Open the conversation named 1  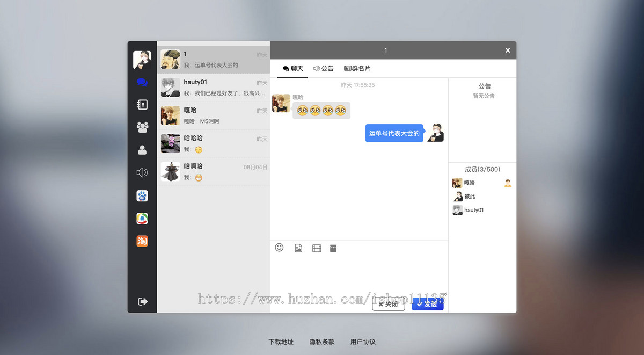pos(214,60)
